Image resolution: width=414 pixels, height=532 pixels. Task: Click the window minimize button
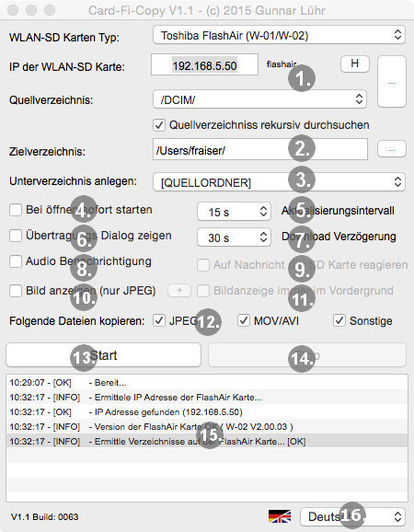[x=31, y=10]
